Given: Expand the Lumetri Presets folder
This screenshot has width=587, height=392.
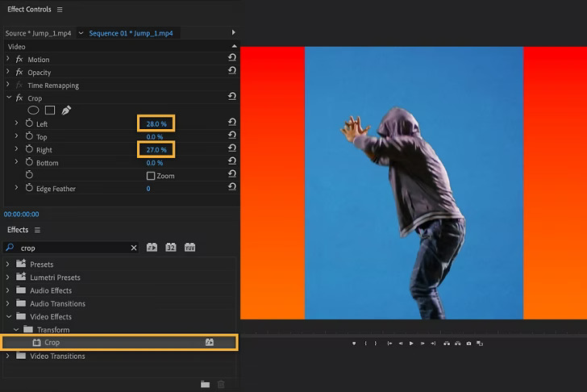Looking at the screenshot, I should [8, 277].
